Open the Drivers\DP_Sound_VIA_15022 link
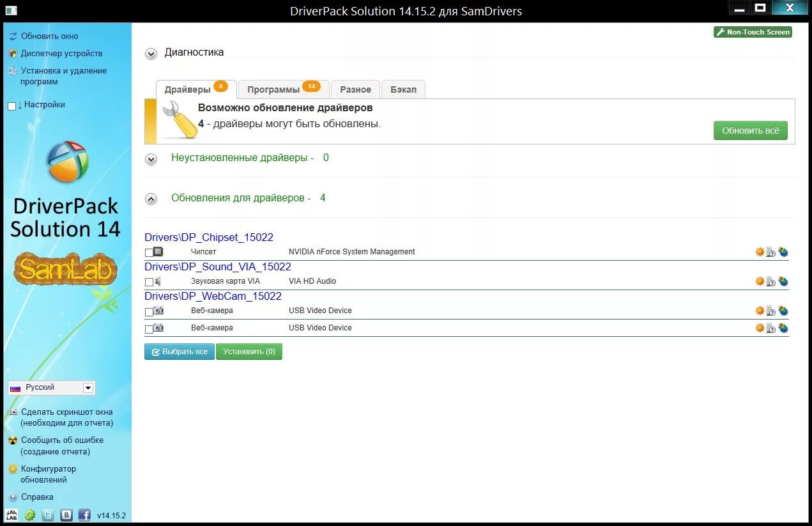Viewport: 812px width, 526px height. tap(218, 267)
